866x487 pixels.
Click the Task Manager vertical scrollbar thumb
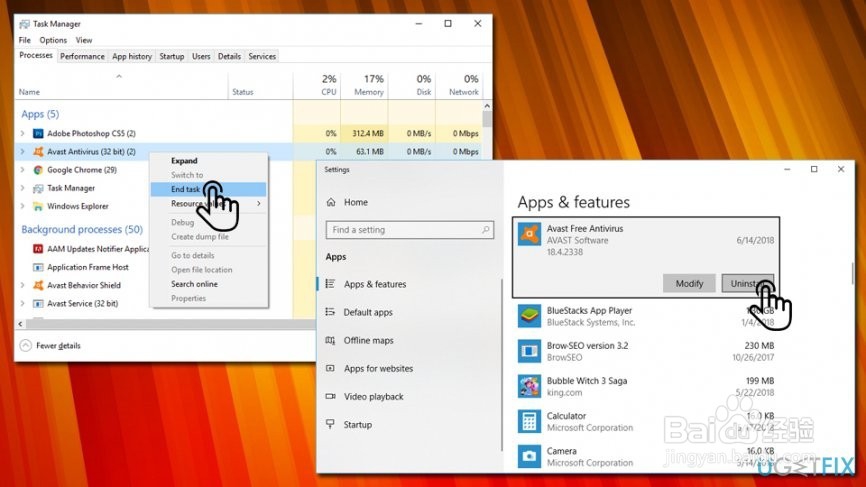[487, 119]
